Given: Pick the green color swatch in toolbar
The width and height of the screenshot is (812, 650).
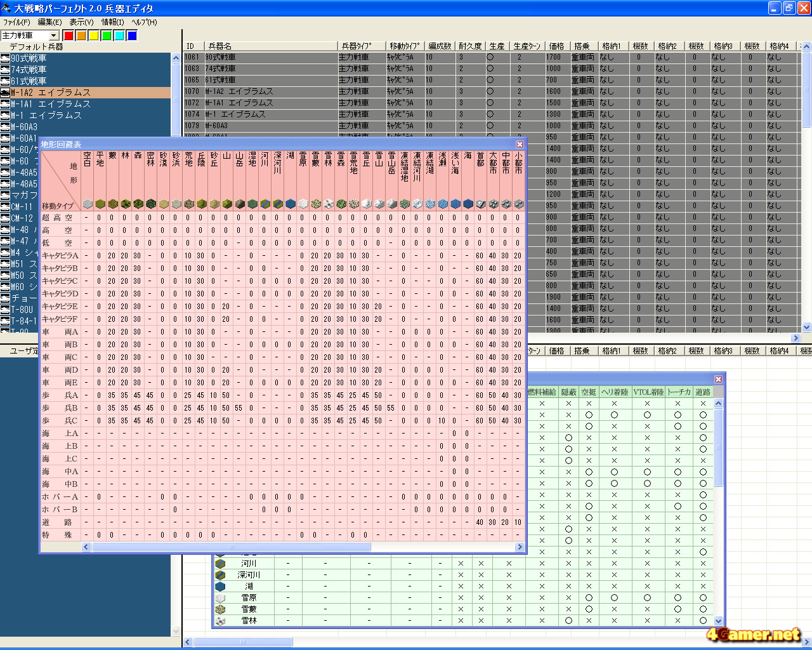Looking at the screenshot, I should coord(107,36).
